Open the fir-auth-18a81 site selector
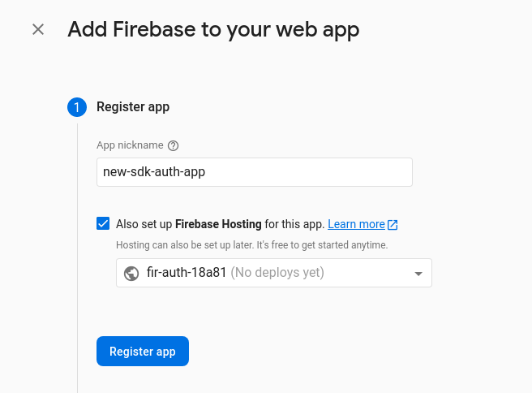 tap(274, 273)
